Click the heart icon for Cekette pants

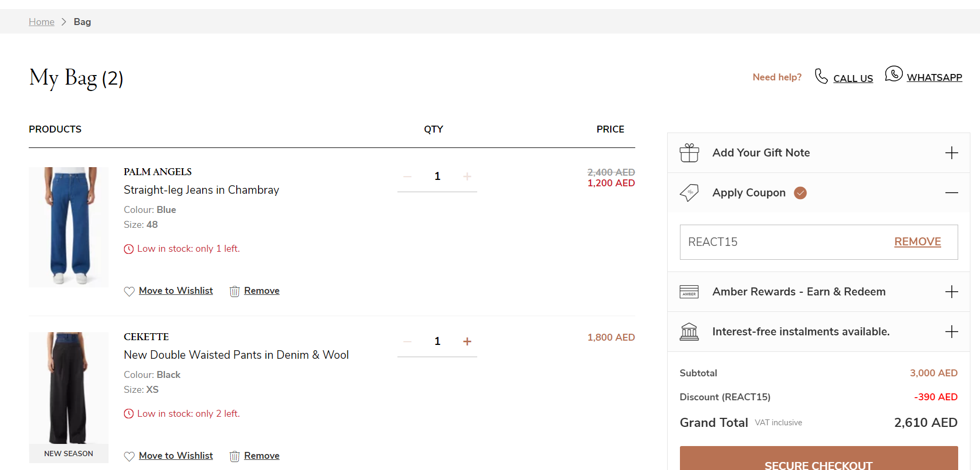pos(129,456)
